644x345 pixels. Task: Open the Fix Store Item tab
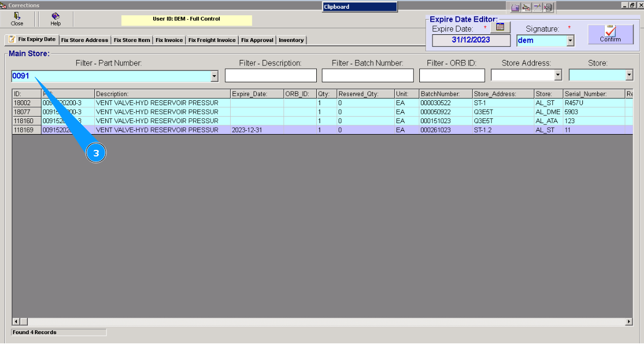point(132,40)
